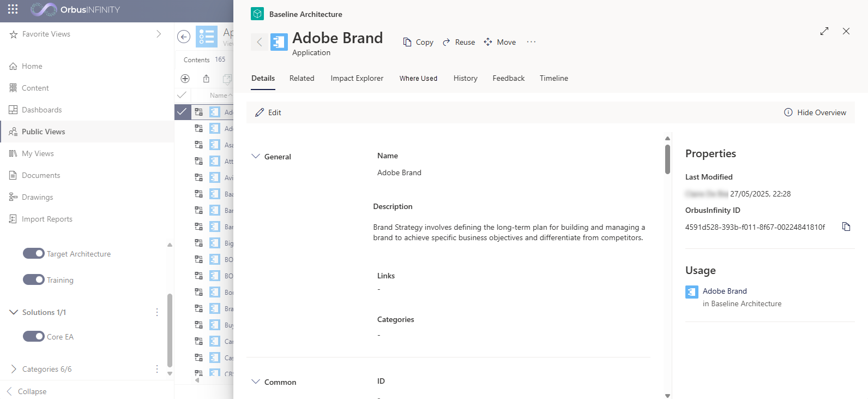Switch to the Feedback tab
The width and height of the screenshot is (868, 399).
pos(508,78)
